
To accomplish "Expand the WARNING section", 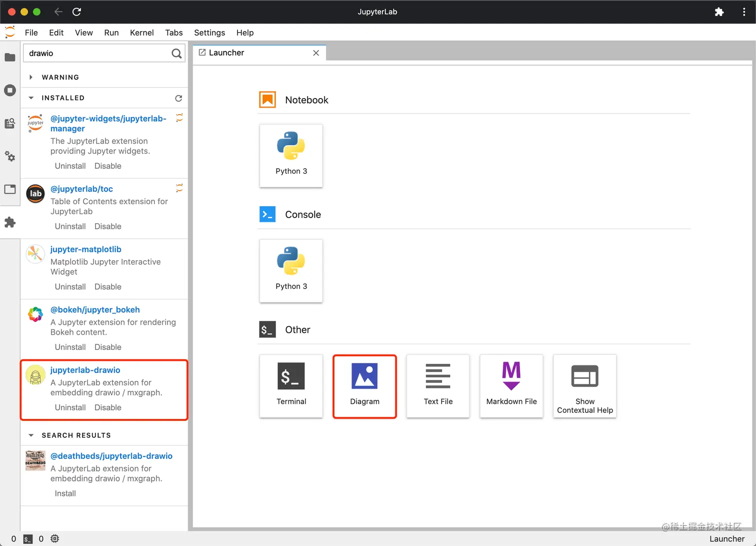I will 31,77.
